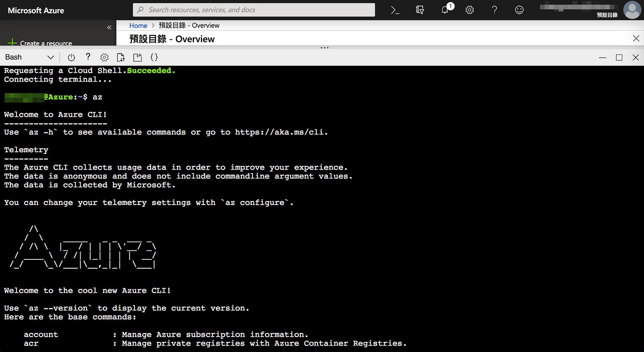Open the editor curly braces icon
This screenshot has height=352, width=644.
pos(154,57)
